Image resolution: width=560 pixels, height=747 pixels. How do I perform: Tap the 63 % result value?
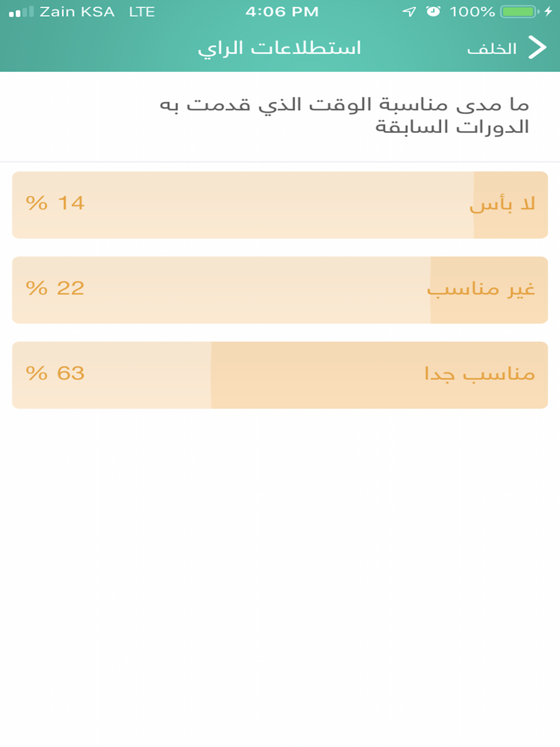coord(55,373)
